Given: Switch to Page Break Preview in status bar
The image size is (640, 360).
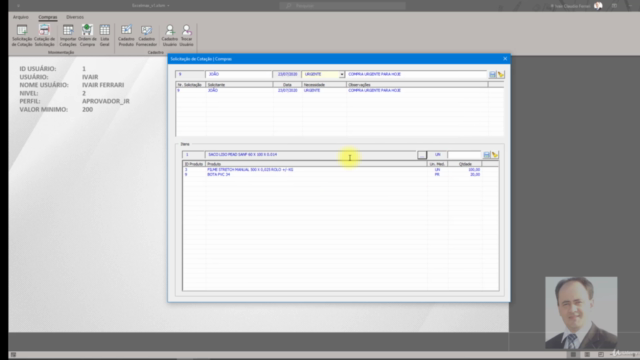Looking at the screenshot, I should 600,355.
